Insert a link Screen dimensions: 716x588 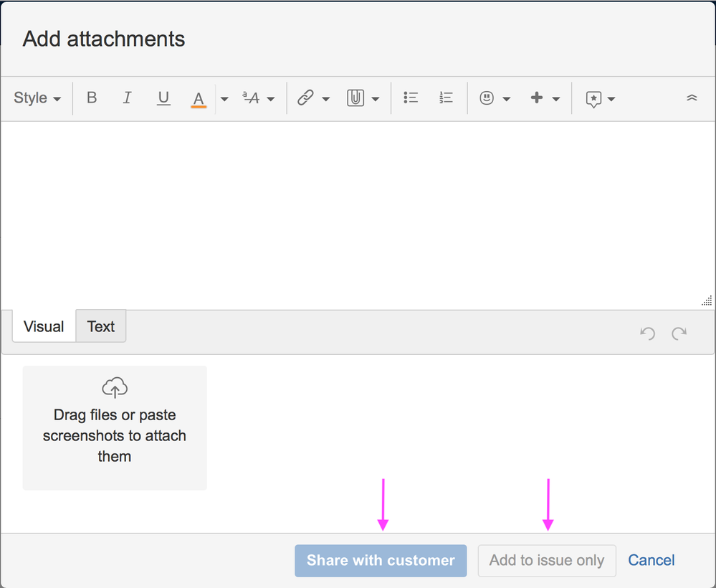click(x=307, y=98)
